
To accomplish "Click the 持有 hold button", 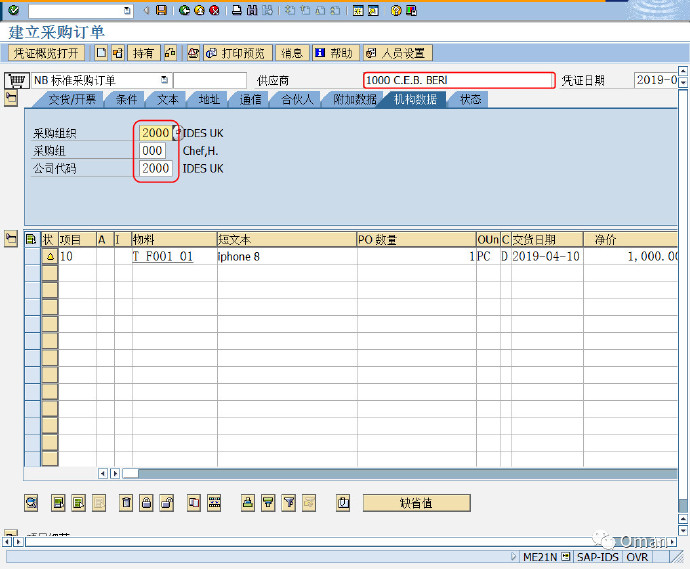I will [x=143, y=53].
